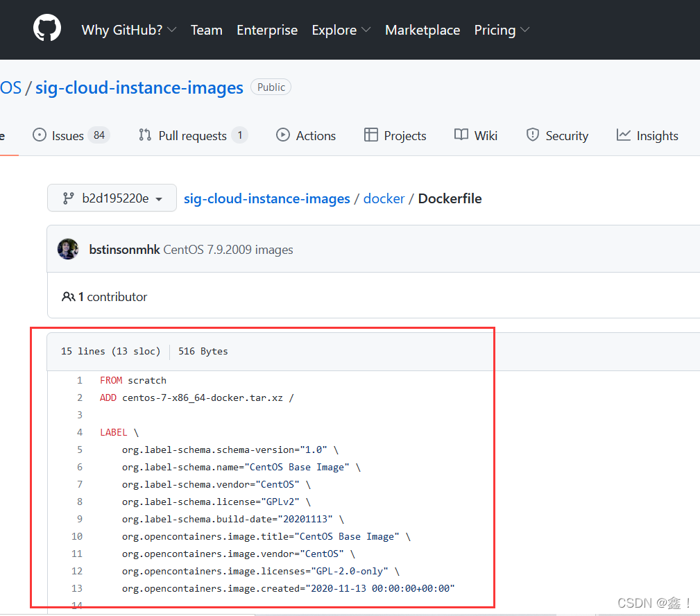Expand the Why GitHub? menu
The width and height of the screenshot is (700, 616).
pyautogui.click(x=128, y=30)
